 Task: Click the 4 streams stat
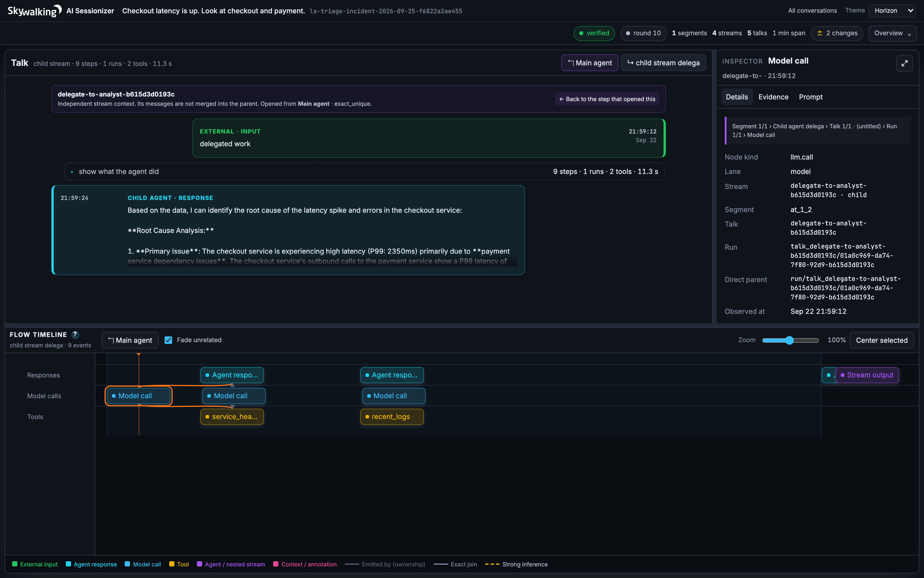(727, 33)
